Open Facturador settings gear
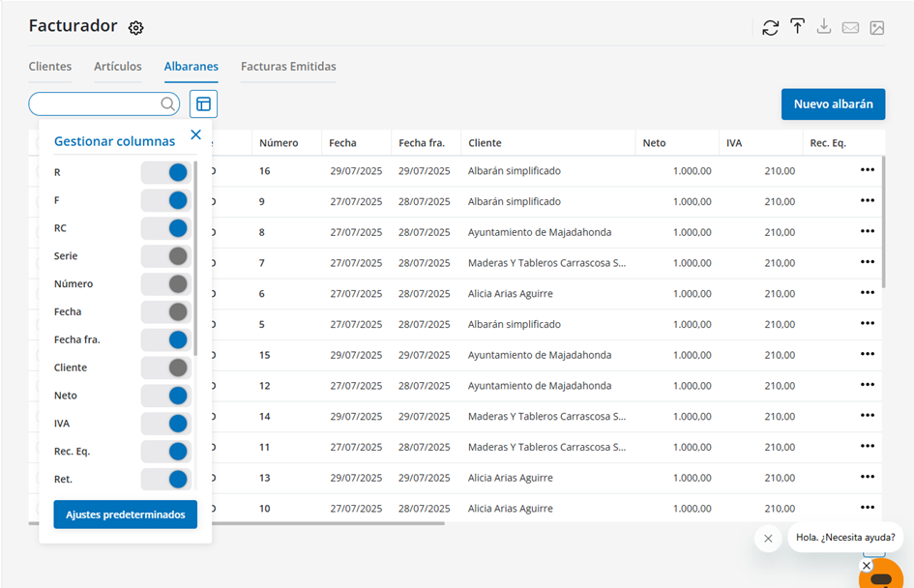Screen dimensions: 914x588 pyautogui.click(x=135, y=27)
